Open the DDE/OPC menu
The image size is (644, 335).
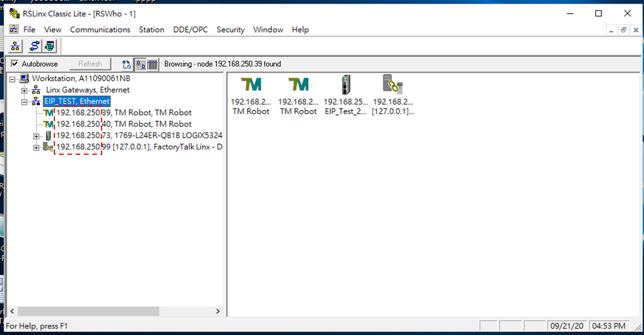pos(190,30)
